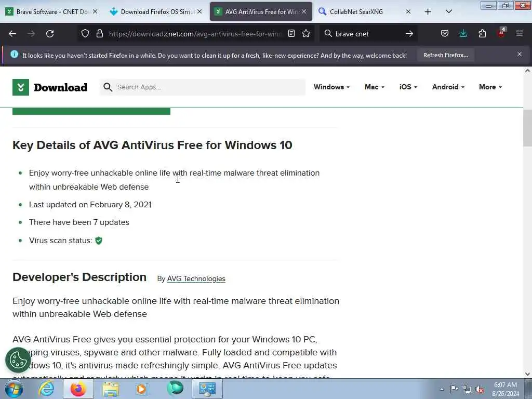
Task: Reload the current page
Action: click(x=50, y=34)
